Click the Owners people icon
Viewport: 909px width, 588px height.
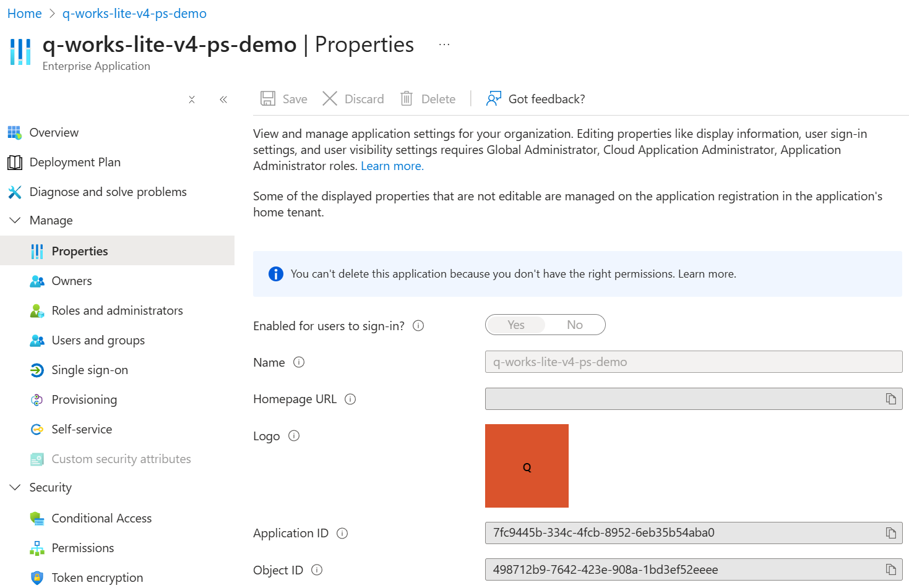click(x=37, y=281)
